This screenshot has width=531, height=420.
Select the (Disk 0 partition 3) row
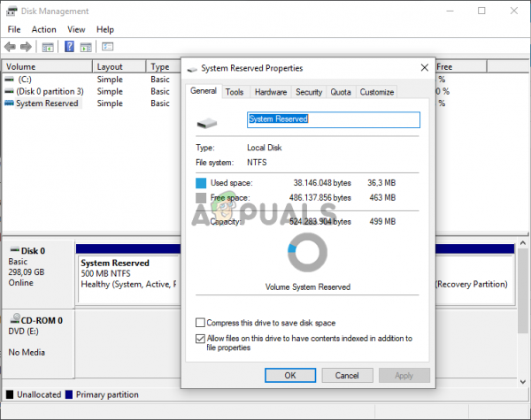91,91
